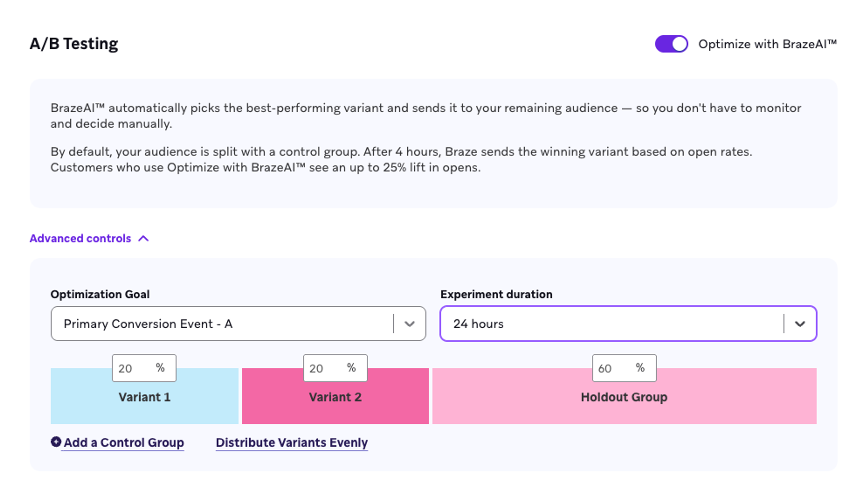The image size is (868, 500).
Task: Click the A/B Testing heading
Action: click(x=74, y=44)
